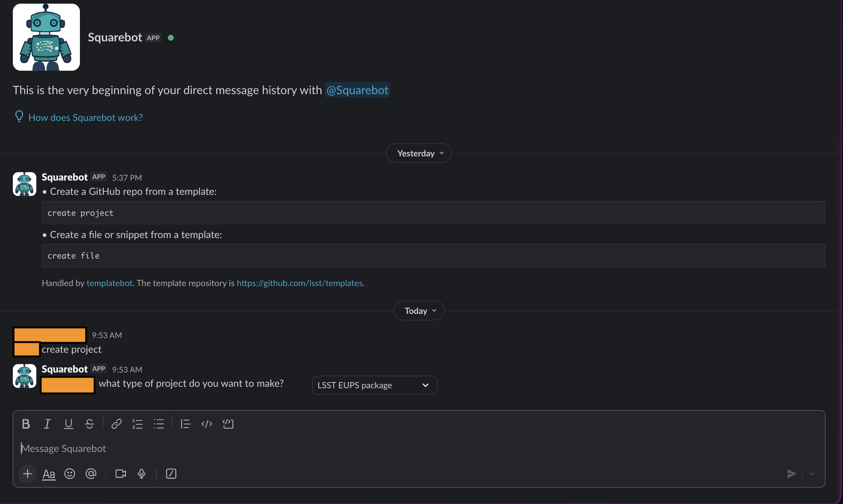
Task: Insert a link with the chain icon
Action: pyautogui.click(x=117, y=424)
